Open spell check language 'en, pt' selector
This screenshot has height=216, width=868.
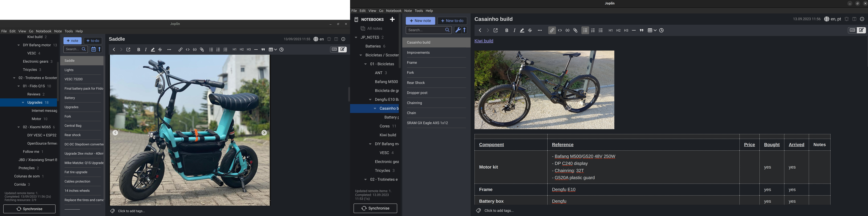833,19
